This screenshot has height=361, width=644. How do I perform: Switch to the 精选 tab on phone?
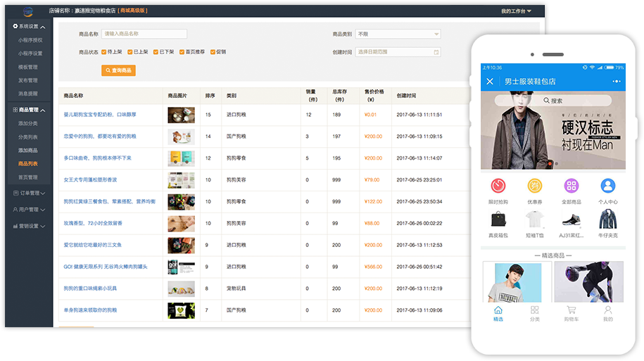[x=498, y=314]
